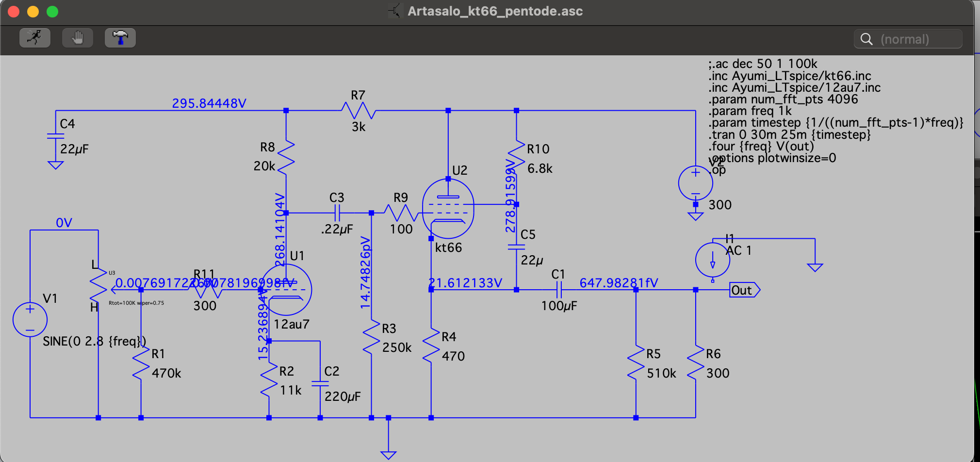
Task: Click the 21.612133V voltage label
Action: (465, 283)
